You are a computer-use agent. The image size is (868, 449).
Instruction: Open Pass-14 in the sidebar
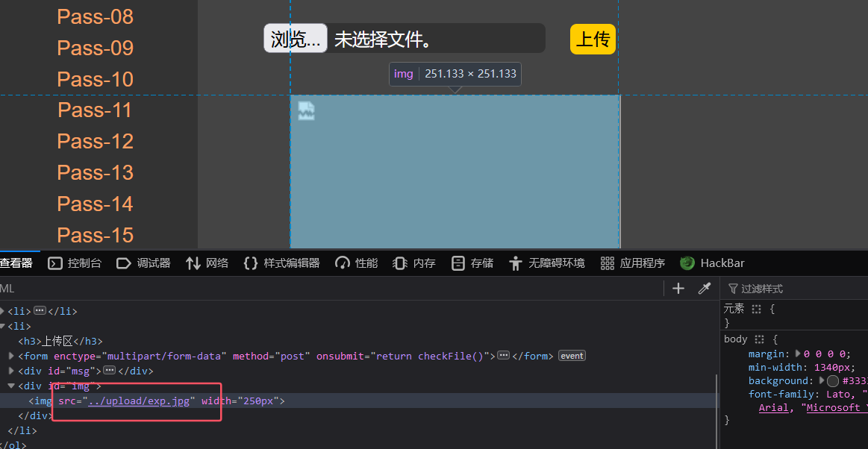[96, 204]
